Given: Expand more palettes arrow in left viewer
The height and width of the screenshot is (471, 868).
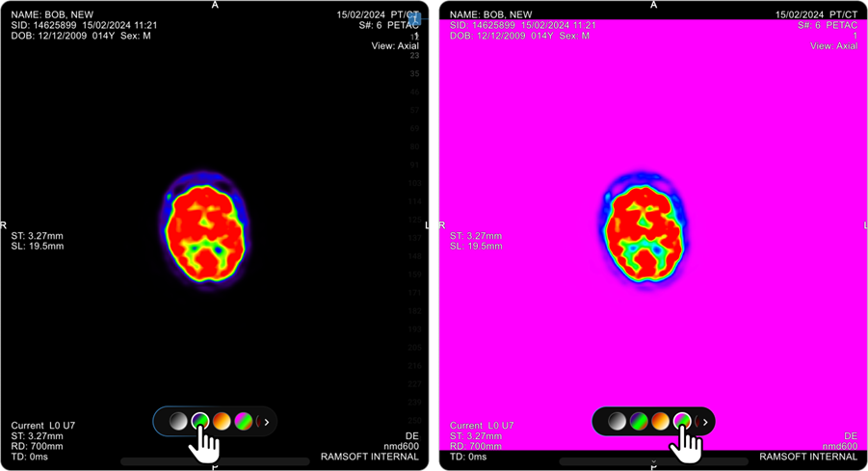Looking at the screenshot, I should click(267, 421).
